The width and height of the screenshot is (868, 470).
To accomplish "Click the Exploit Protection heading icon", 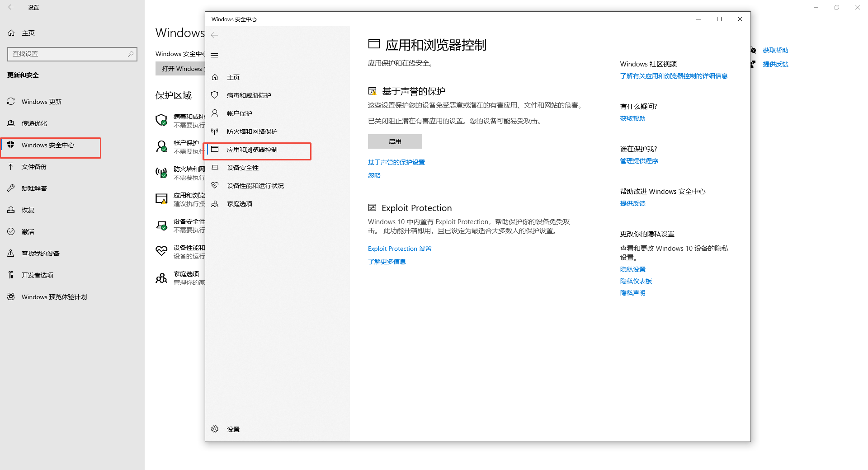I will [x=372, y=207].
